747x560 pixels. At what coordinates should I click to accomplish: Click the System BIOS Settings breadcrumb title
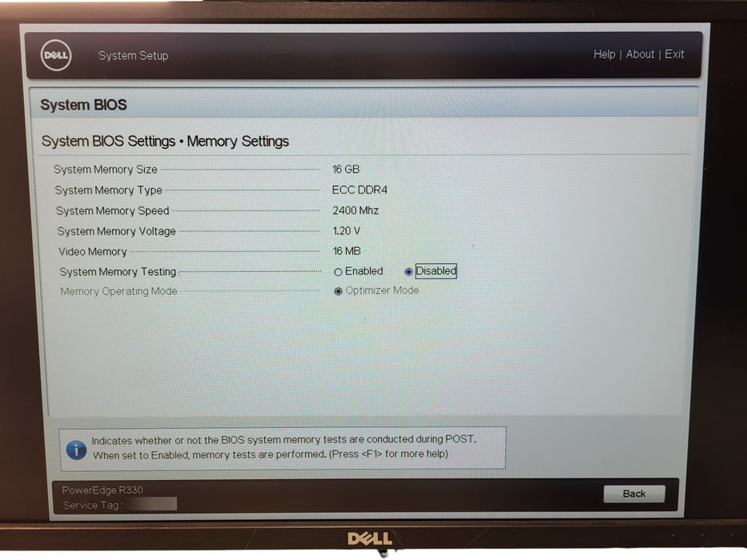[x=165, y=142]
